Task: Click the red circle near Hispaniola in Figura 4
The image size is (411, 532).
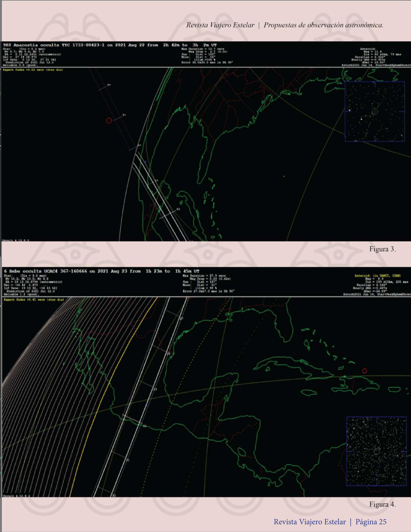Action: (x=364, y=371)
